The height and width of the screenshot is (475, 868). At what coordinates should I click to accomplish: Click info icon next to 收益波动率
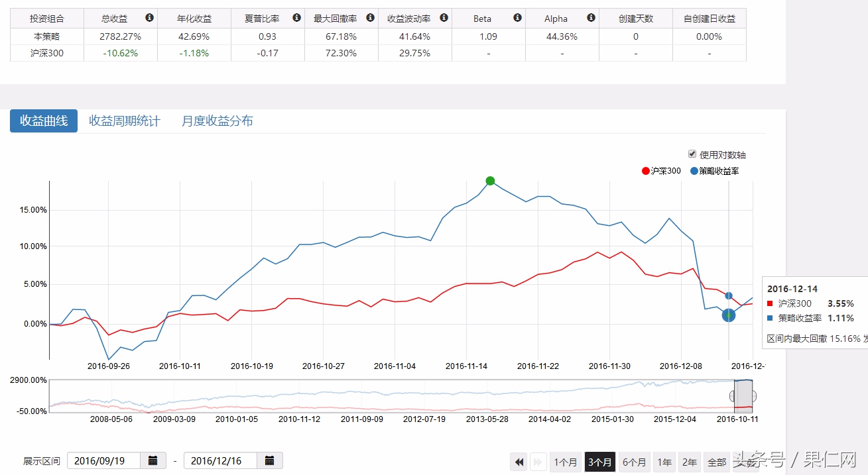[x=444, y=18]
